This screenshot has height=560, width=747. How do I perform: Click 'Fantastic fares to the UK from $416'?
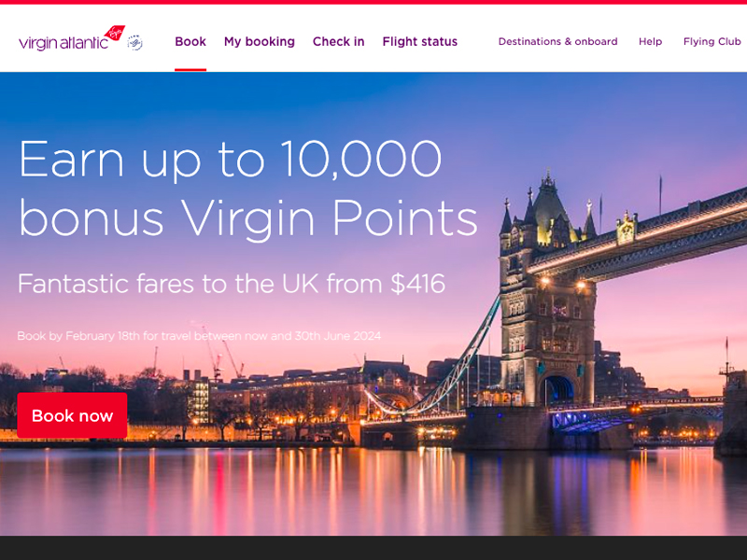pyautogui.click(x=232, y=284)
